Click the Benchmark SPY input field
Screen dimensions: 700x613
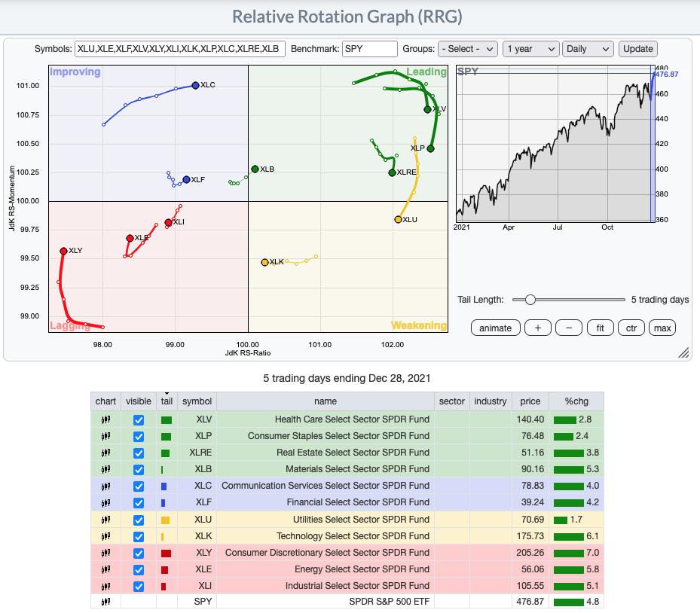[x=370, y=49]
